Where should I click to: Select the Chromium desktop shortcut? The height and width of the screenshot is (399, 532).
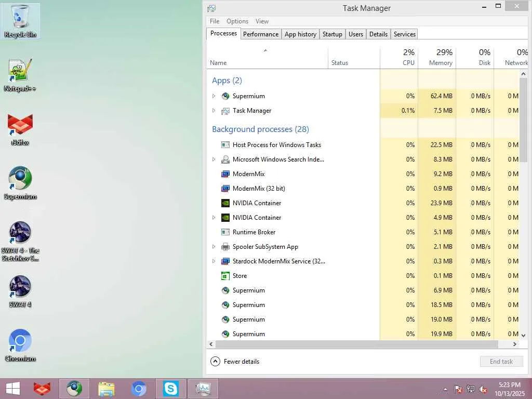click(x=20, y=345)
